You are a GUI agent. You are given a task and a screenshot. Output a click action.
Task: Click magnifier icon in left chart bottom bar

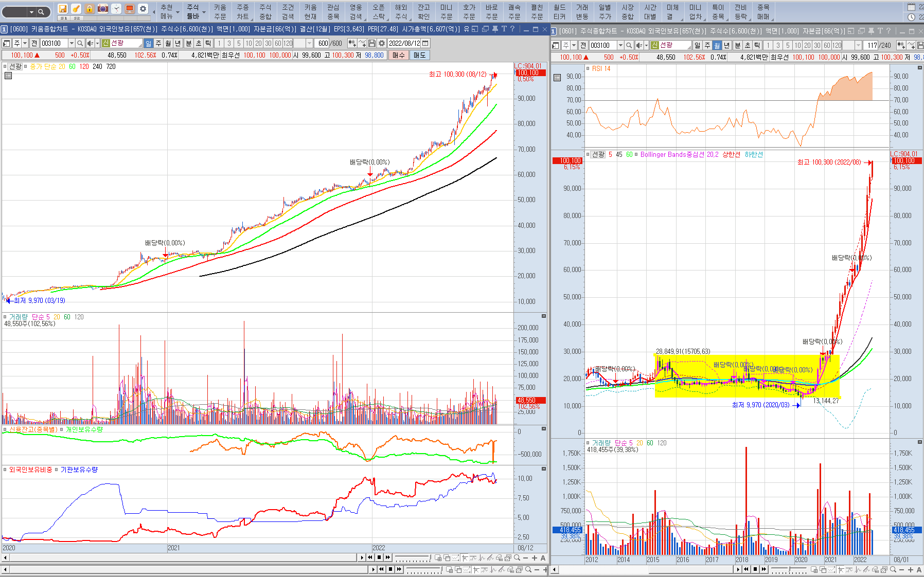[x=517, y=558]
